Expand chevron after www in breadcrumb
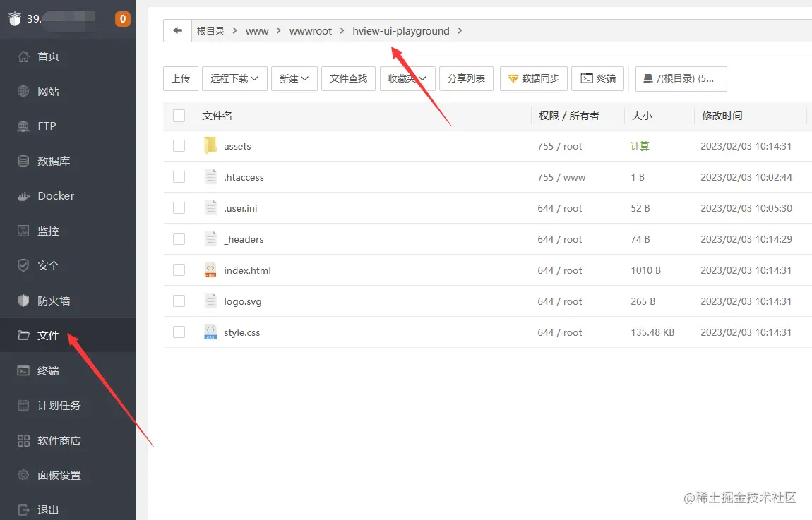The height and width of the screenshot is (520, 812). point(279,30)
